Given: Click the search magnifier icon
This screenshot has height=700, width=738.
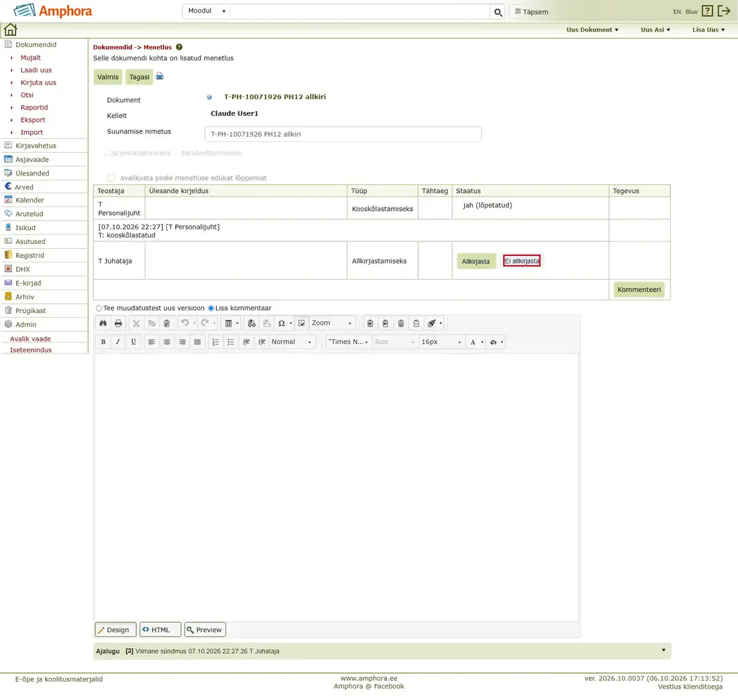Looking at the screenshot, I should [x=498, y=12].
